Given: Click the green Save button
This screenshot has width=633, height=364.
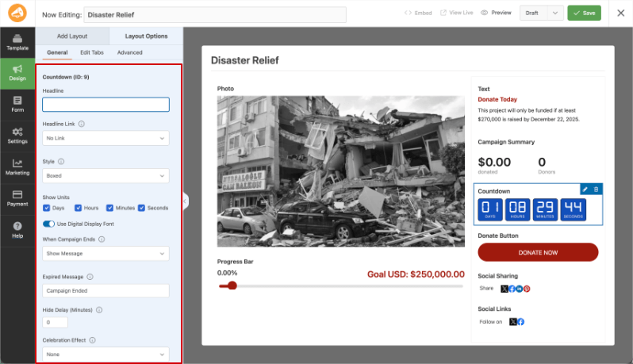Looking at the screenshot, I should 584,13.
